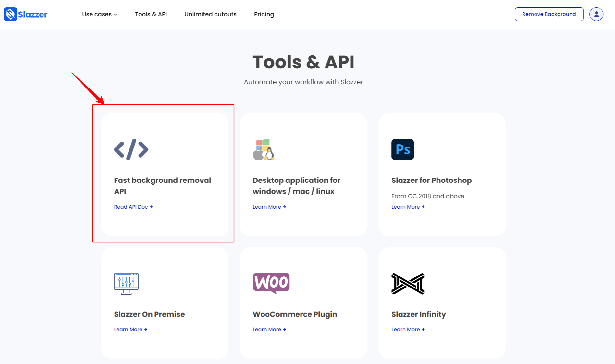The height and width of the screenshot is (364, 615).
Task: Select the Slazzer Infinity heading
Action: pos(419,314)
